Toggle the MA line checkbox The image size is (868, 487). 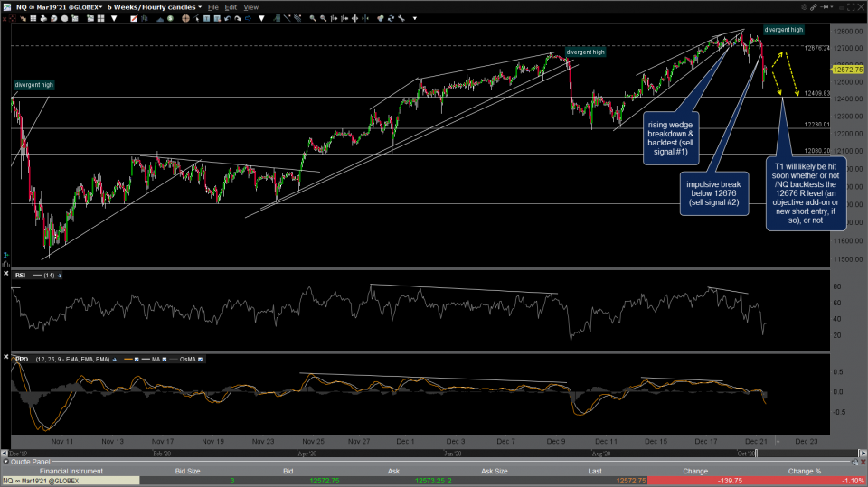165,360
